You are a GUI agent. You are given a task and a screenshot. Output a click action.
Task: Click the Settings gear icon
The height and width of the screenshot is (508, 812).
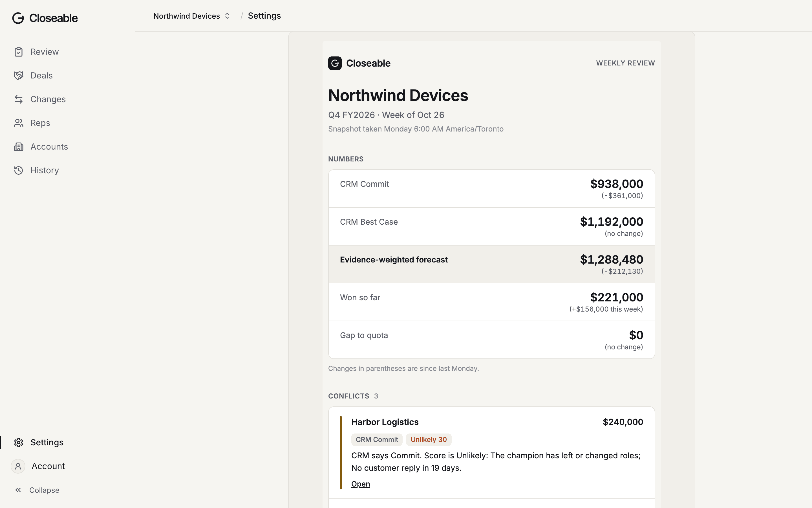[18, 443]
